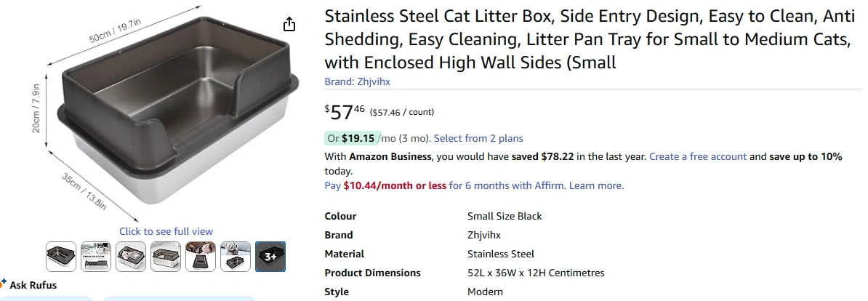Select the third thumbnail with cat inside box
The width and height of the screenshot is (868, 301).
pos(131,256)
